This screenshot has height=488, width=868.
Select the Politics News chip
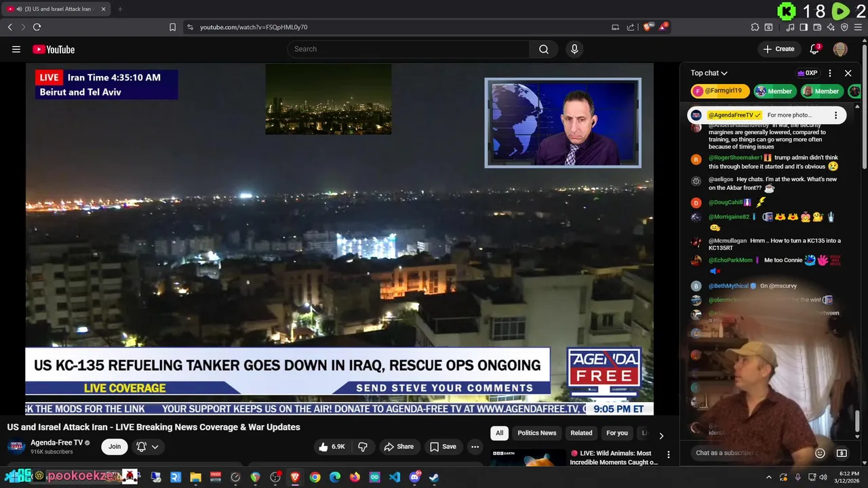537,433
